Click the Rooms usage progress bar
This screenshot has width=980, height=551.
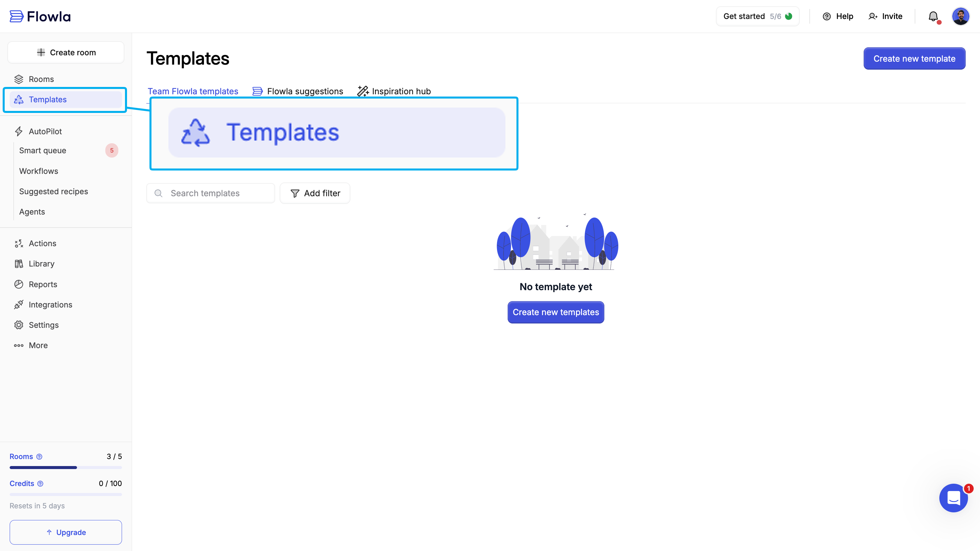coord(66,467)
